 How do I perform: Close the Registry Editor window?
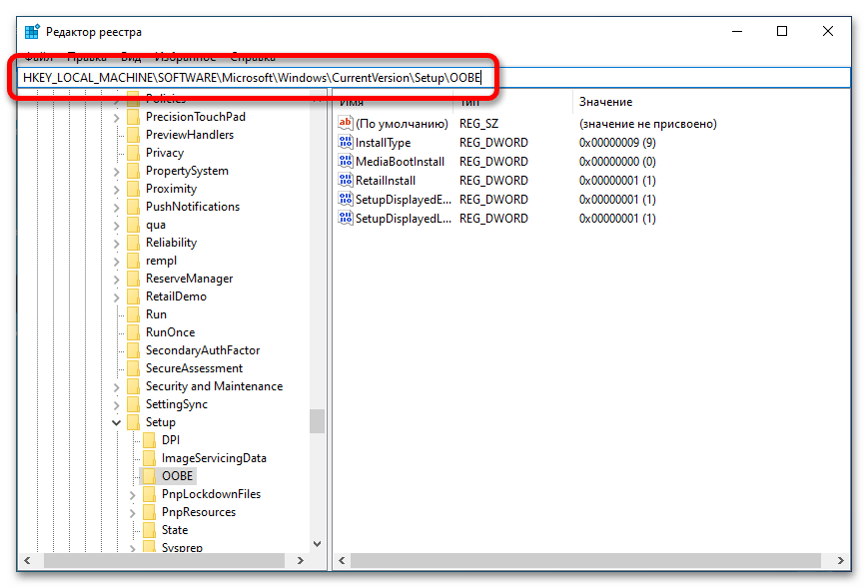point(828,32)
